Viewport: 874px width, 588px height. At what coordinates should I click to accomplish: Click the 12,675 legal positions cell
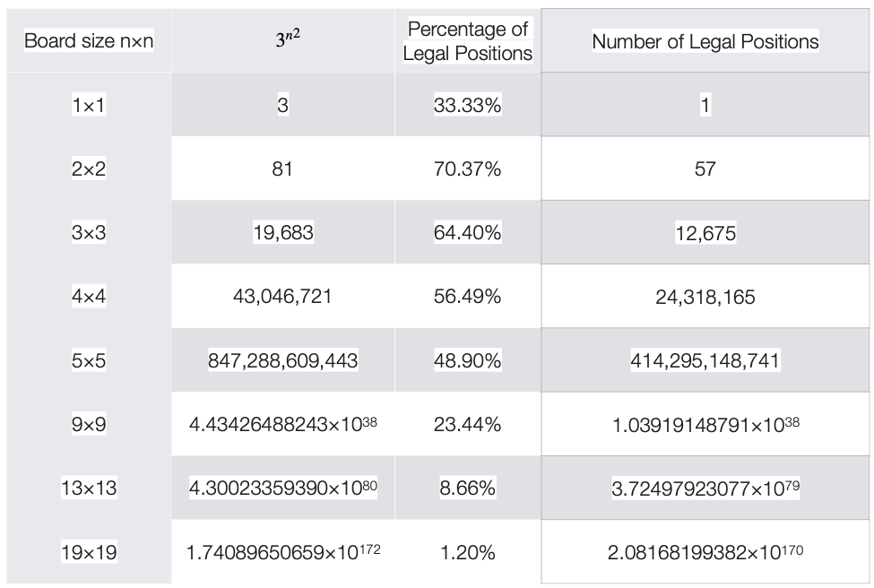click(x=705, y=232)
